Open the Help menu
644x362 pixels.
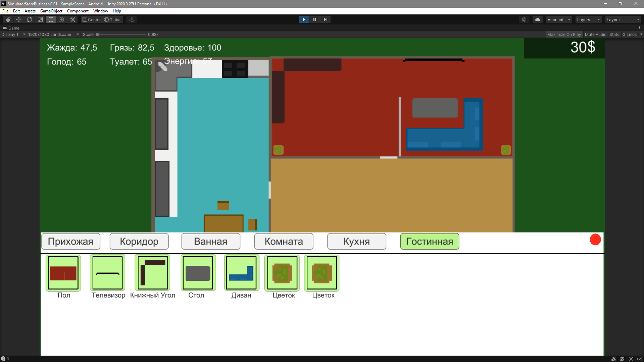tap(117, 11)
